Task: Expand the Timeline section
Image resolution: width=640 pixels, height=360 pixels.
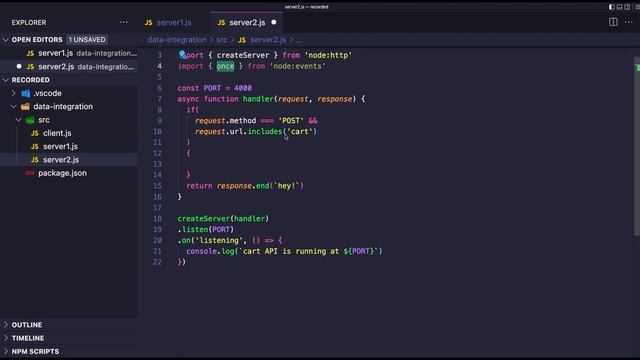Action: click(6, 338)
